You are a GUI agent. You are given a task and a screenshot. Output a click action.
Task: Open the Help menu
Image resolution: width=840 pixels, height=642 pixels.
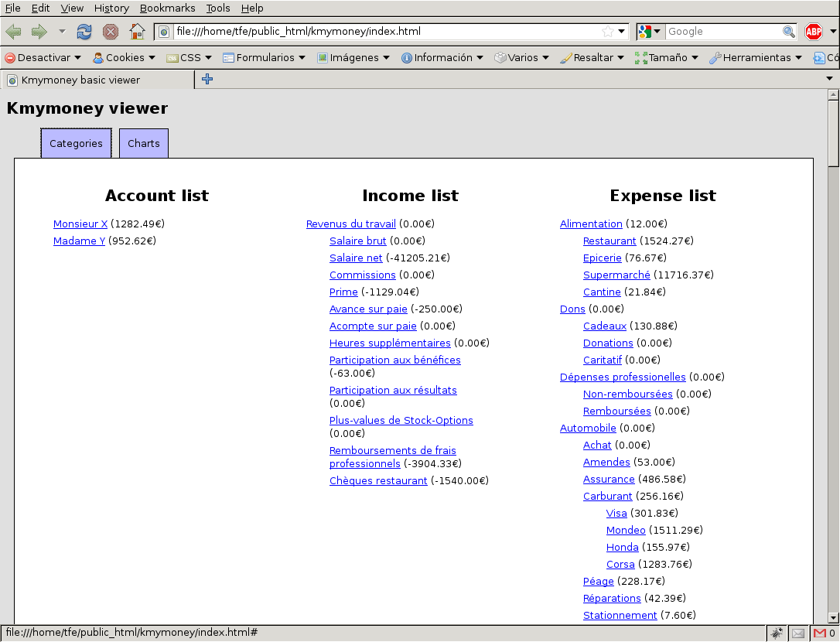coord(252,8)
